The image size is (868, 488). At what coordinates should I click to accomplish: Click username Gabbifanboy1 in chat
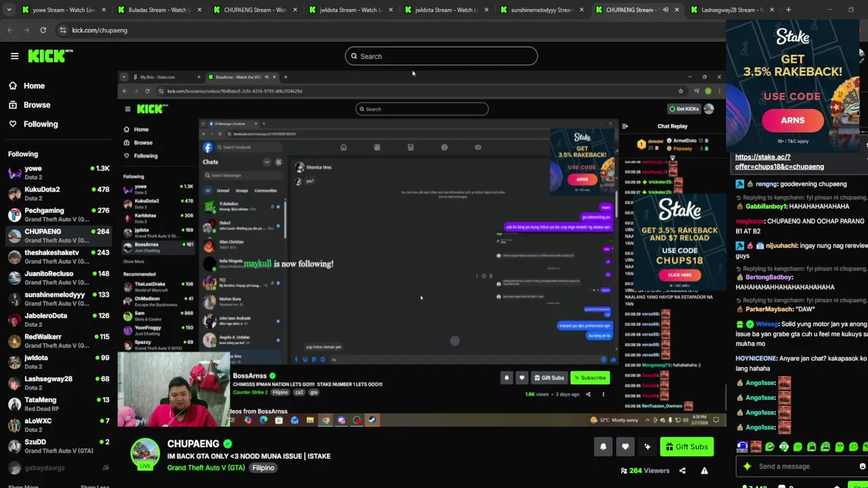pyautogui.click(x=766, y=206)
